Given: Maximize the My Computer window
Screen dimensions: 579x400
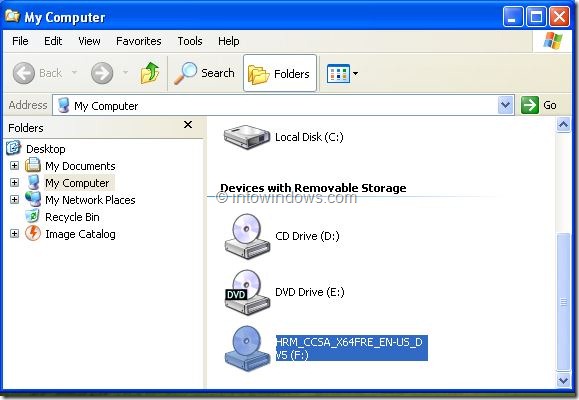Looking at the screenshot, I should tap(536, 17).
